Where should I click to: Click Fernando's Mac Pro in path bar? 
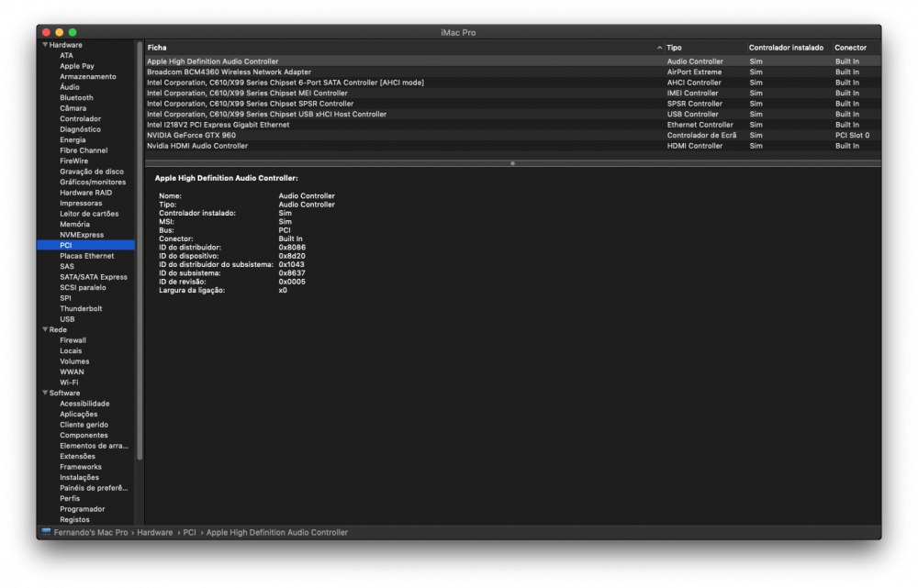(x=91, y=532)
